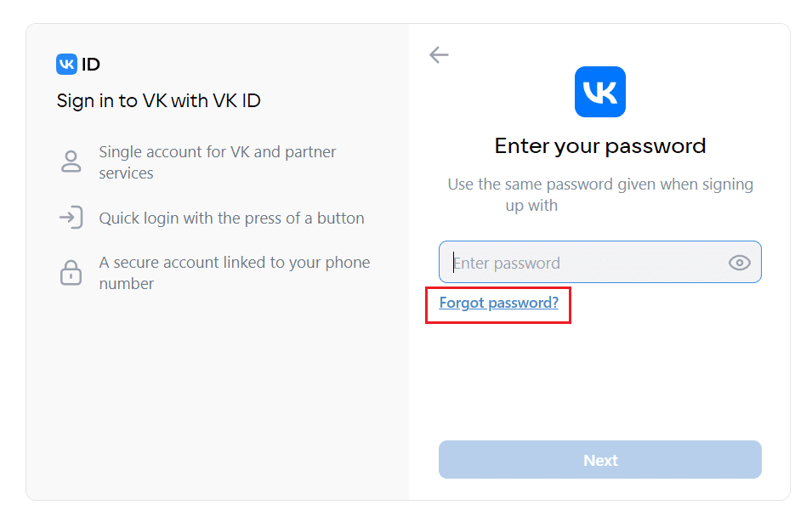Click the Next button
812x522 pixels.
[599, 460]
